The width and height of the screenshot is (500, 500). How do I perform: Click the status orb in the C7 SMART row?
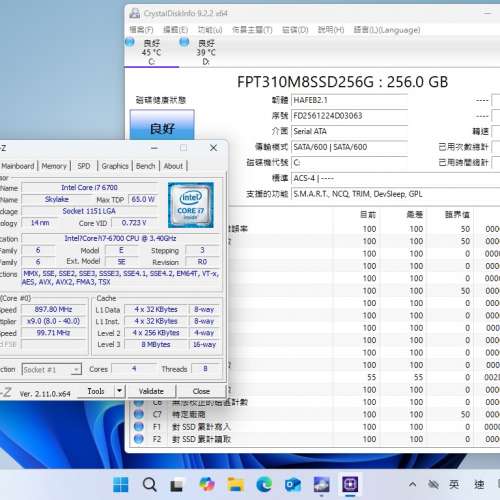tap(139, 414)
